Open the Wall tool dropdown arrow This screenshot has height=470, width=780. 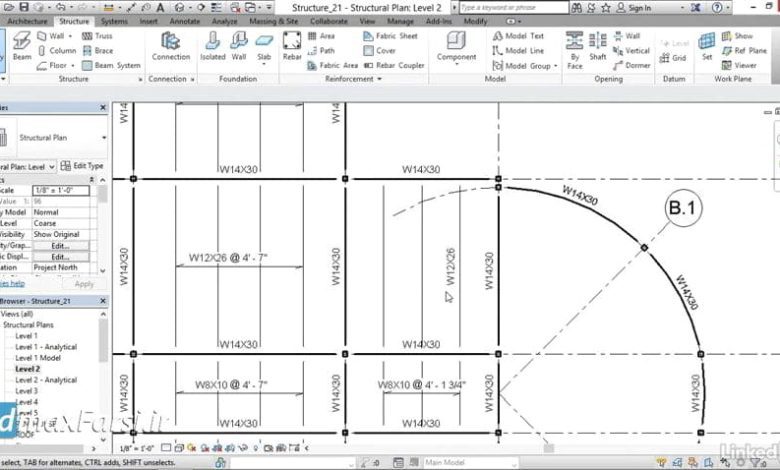click(x=70, y=36)
